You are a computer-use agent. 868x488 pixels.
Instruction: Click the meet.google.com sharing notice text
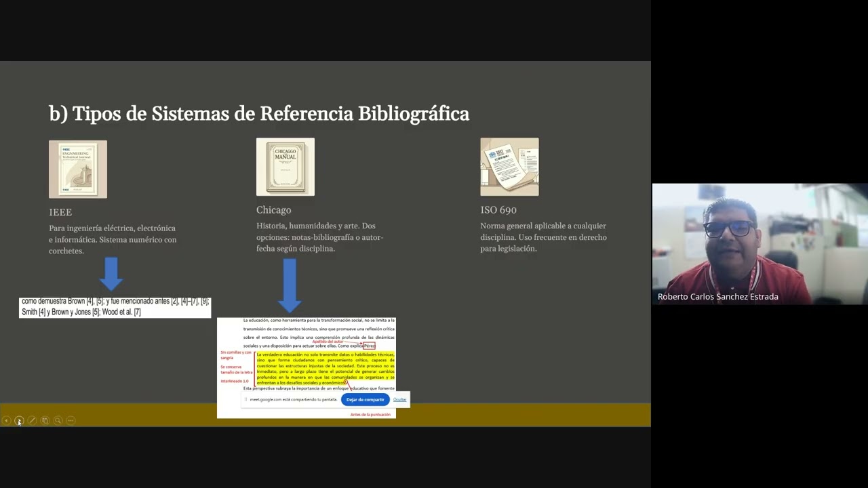(293, 400)
